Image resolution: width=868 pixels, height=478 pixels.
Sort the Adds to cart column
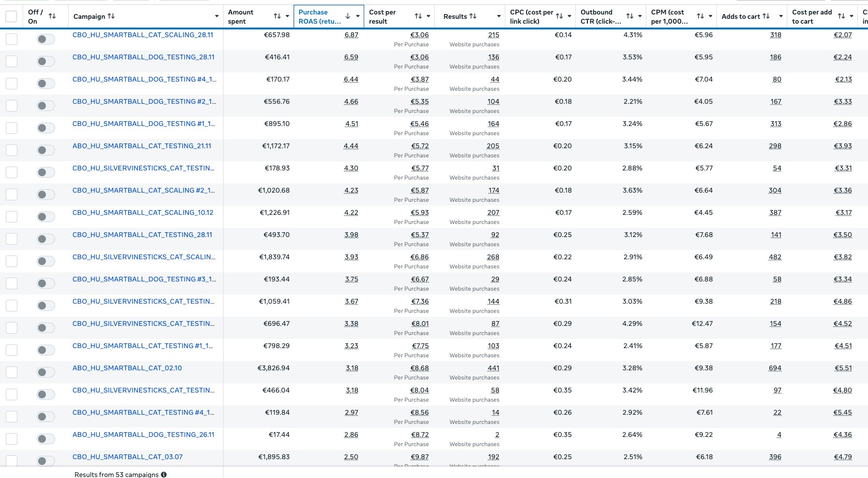(x=767, y=16)
